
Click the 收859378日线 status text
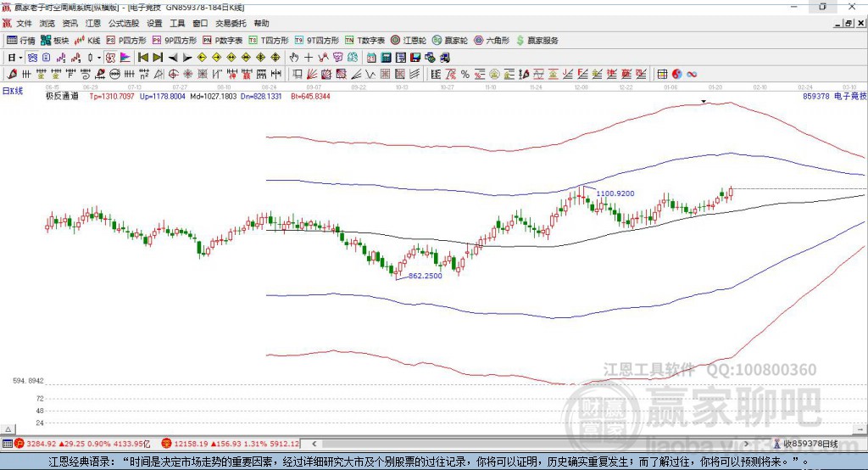tap(810, 444)
